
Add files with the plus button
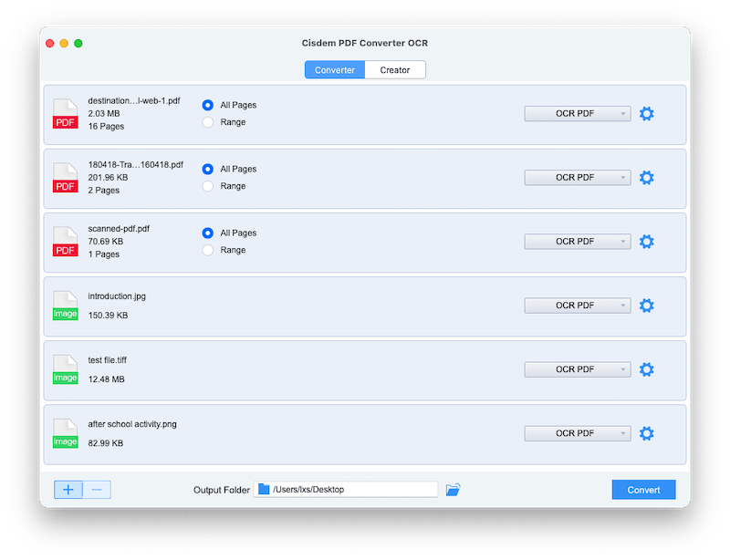point(68,489)
